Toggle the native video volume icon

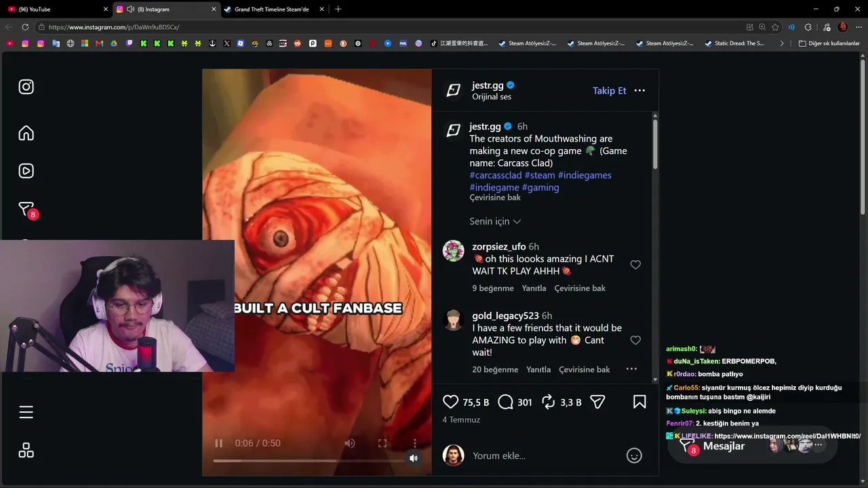pos(349,443)
